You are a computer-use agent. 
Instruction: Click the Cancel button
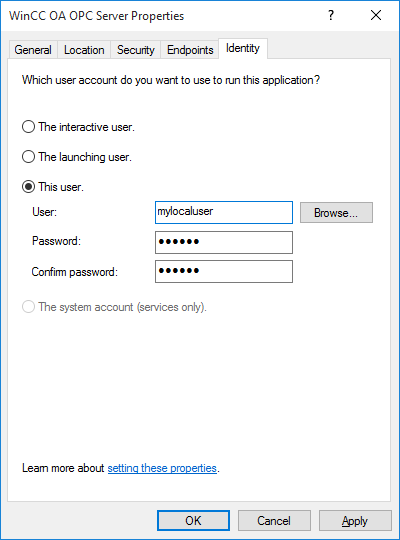point(274,520)
